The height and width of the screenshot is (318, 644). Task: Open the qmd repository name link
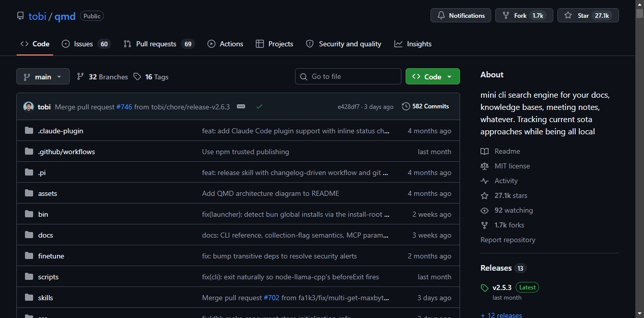(65, 16)
